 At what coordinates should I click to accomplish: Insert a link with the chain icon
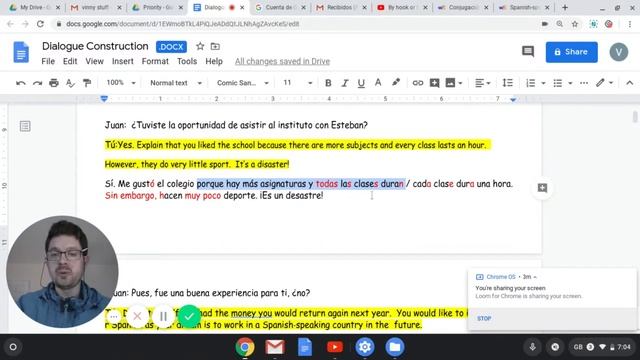coord(418,83)
